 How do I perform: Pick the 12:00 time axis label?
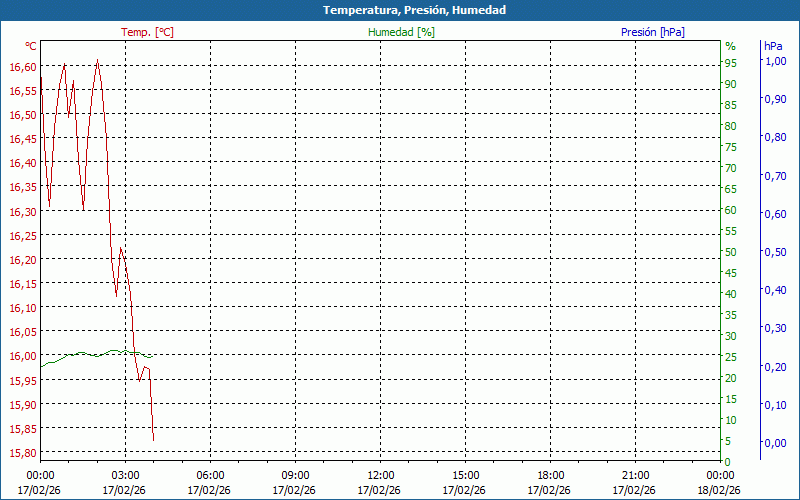pos(380,475)
